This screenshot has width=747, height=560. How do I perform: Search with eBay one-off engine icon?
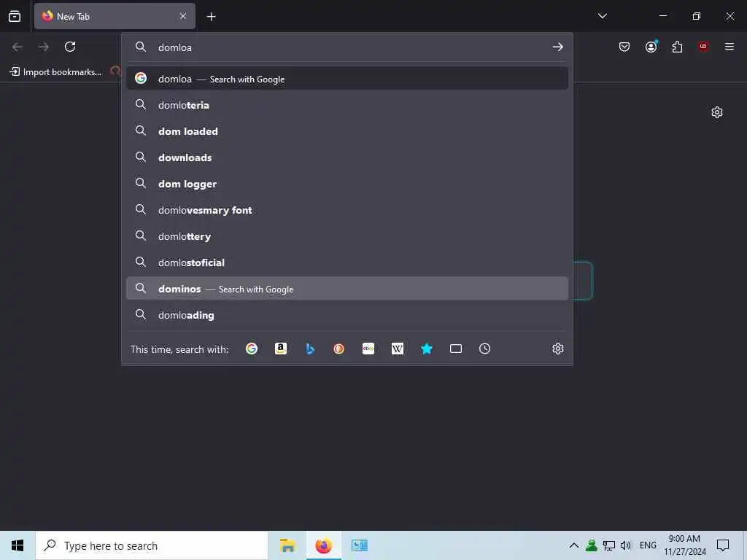(x=368, y=349)
